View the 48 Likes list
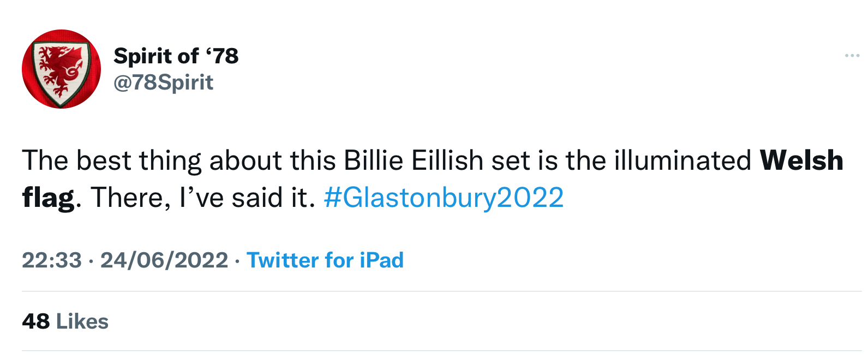 point(65,322)
